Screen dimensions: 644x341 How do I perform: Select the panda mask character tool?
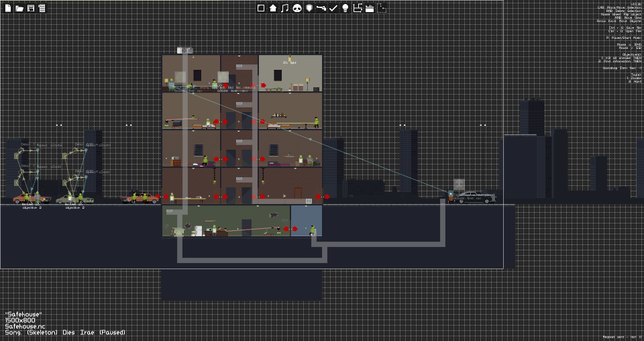click(297, 8)
